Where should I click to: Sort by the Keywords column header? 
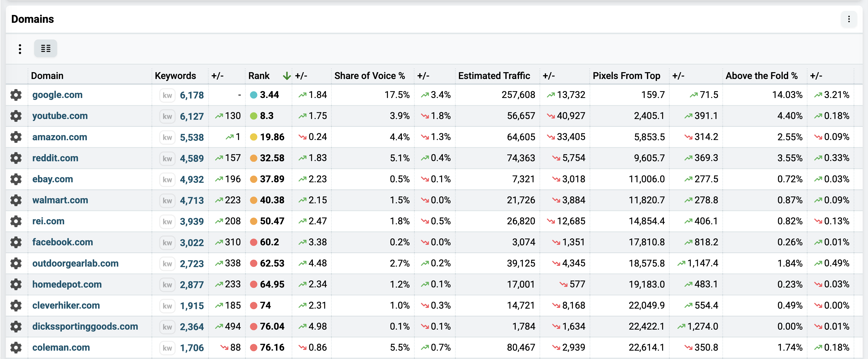point(175,76)
